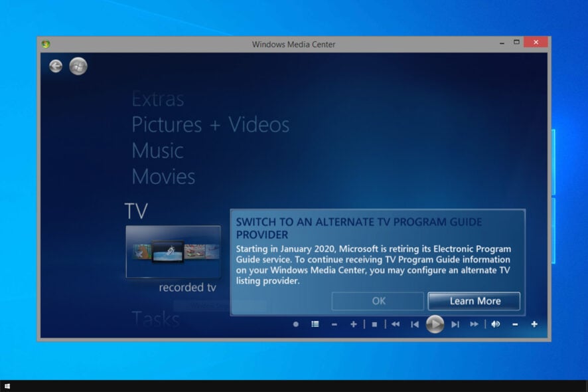Fast forward with the double-right arrow button
The image size is (588, 392).
coord(474,324)
